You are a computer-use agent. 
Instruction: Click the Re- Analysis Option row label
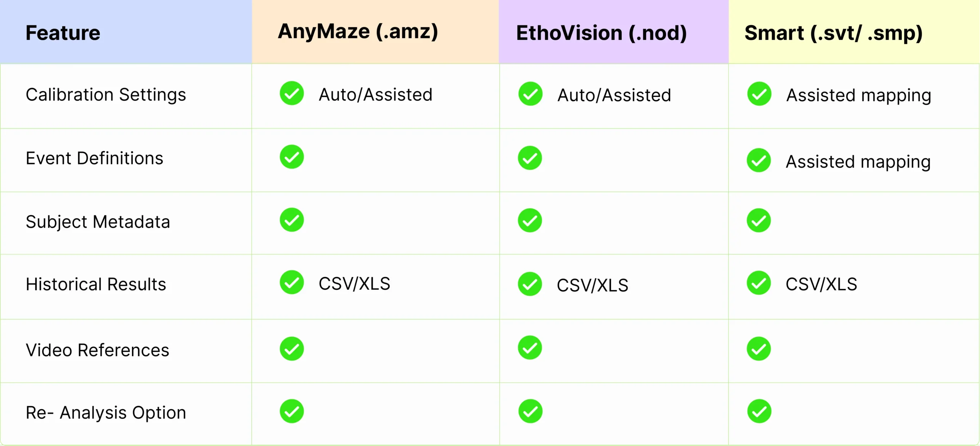click(x=106, y=412)
